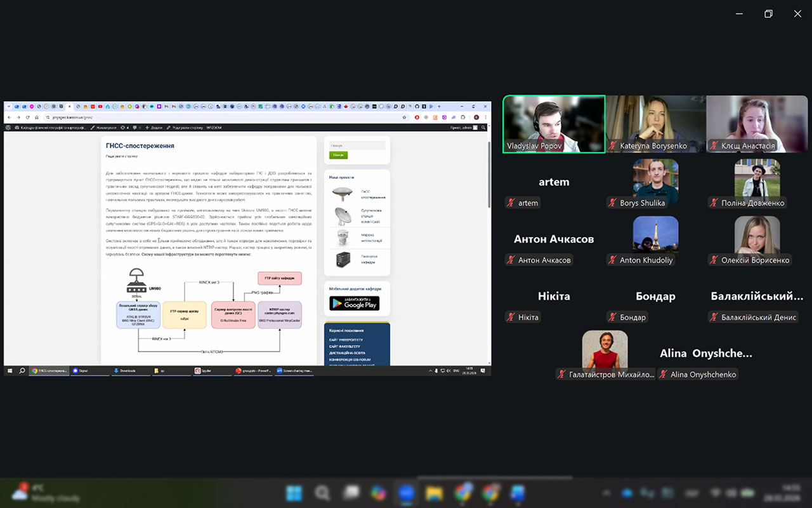Click the webpage vertical scrollbar
The image size is (812, 508).
tap(488, 171)
